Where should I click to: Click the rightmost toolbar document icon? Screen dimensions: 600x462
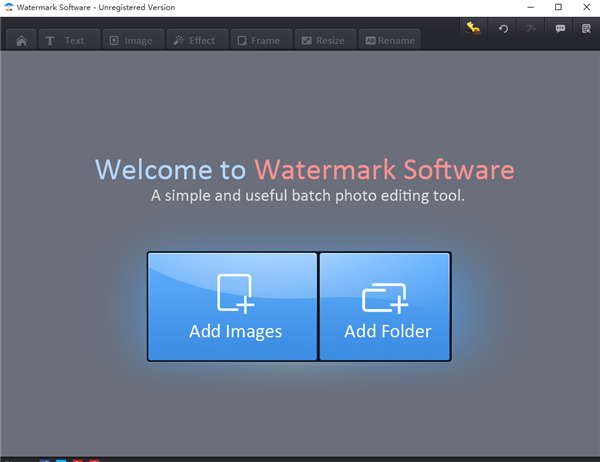[586, 29]
